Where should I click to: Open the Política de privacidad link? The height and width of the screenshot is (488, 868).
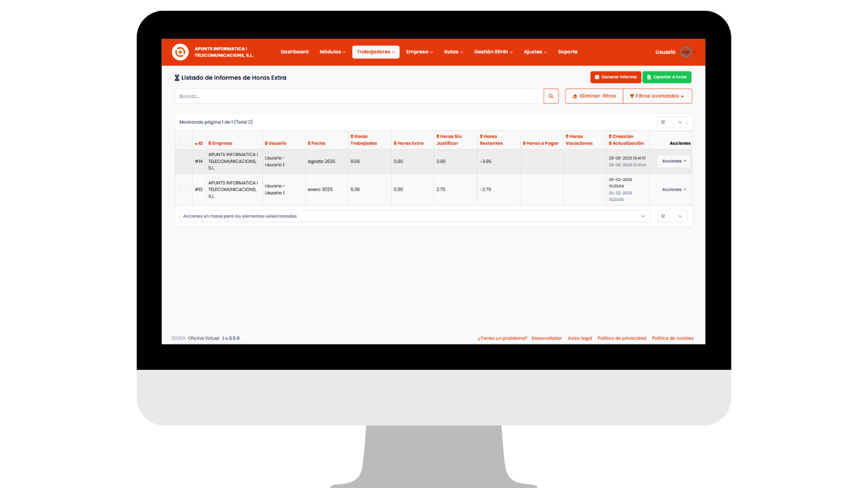[x=621, y=338]
